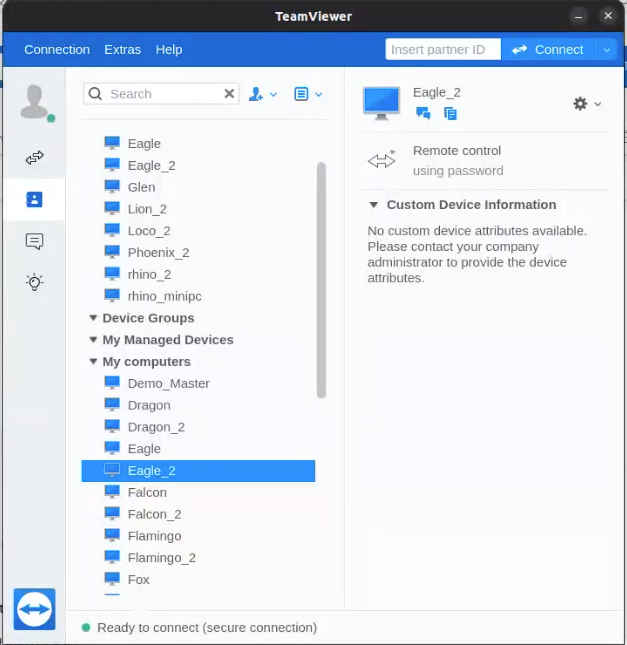This screenshot has height=645, width=627.
Task: Open the add contact dropdown
Action: (x=262, y=94)
